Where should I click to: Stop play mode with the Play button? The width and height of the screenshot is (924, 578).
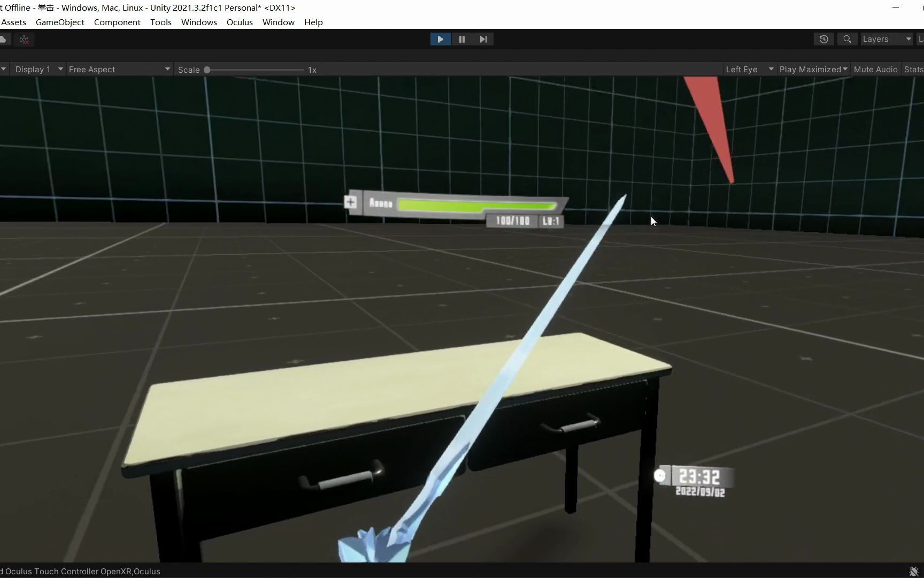point(440,39)
